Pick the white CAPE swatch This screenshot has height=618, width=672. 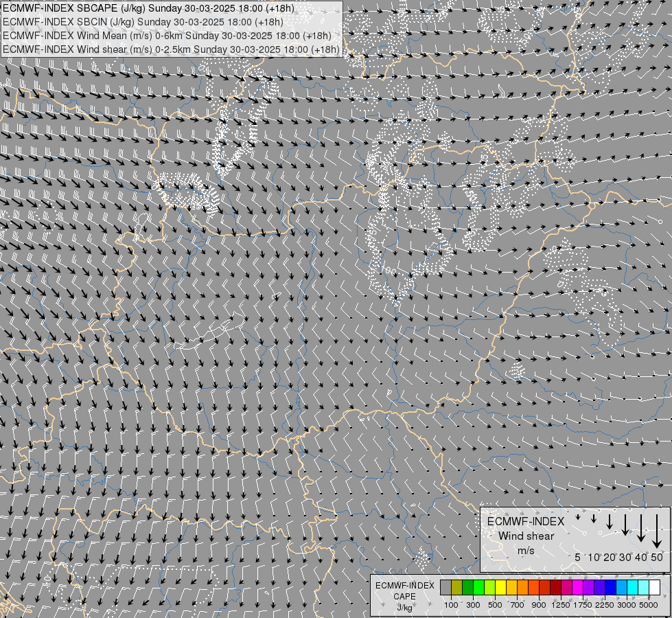654,588
